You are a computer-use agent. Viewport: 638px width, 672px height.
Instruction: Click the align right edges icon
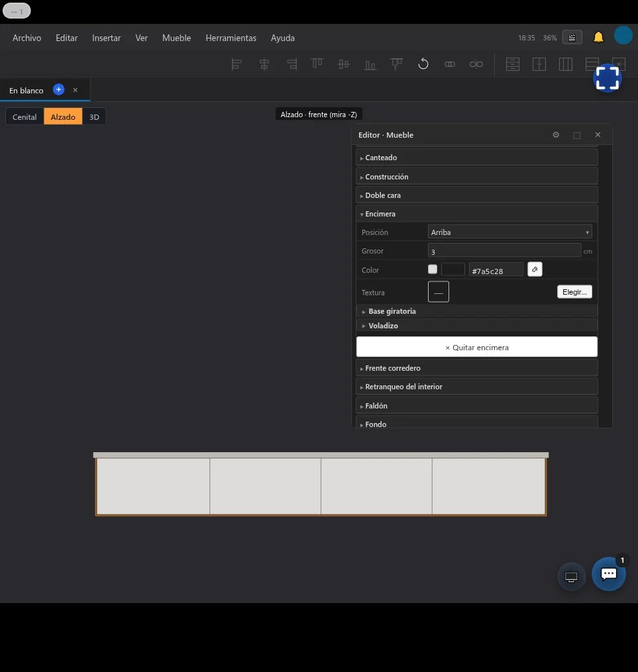[292, 64]
